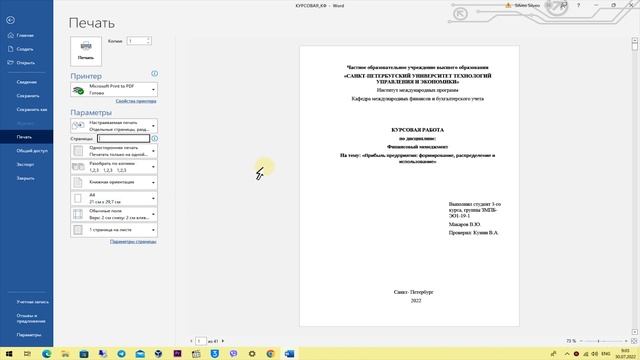Choose Сохранить как (Save As)

[26, 109]
